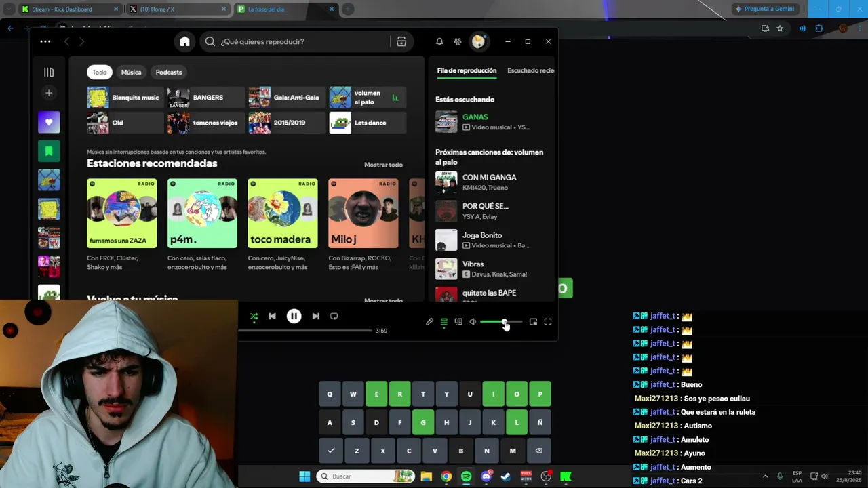This screenshot has height=488, width=868.
Task: Open the Old playlist shortcut
Action: (x=125, y=123)
